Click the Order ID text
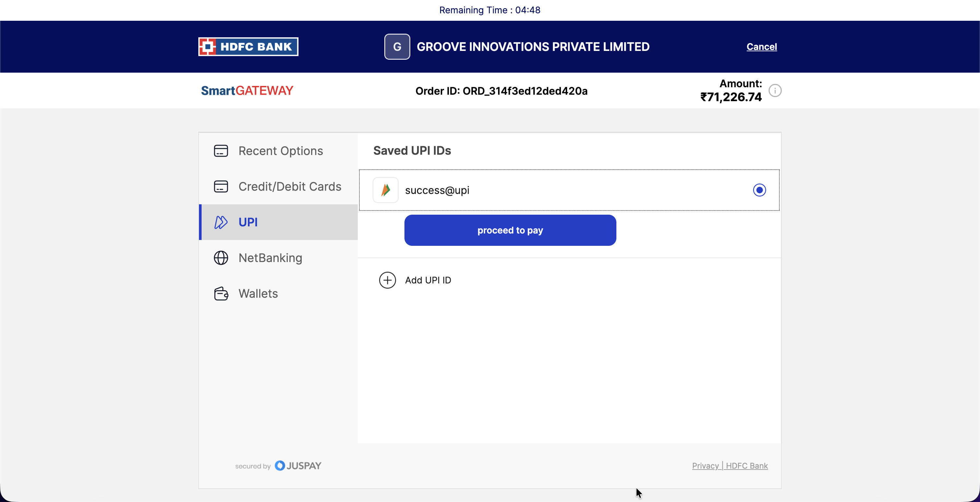Screen dimensions: 980x502 click(501, 91)
